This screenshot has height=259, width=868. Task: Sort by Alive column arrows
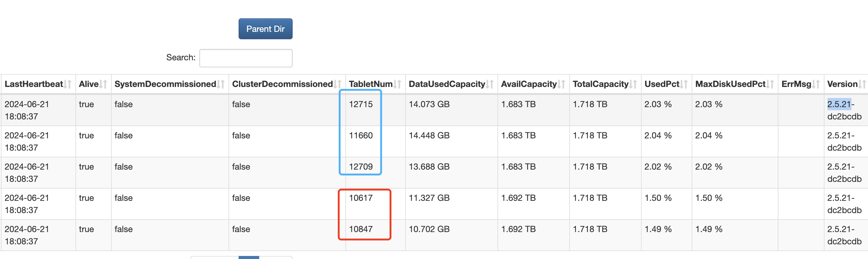pos(103,84)
